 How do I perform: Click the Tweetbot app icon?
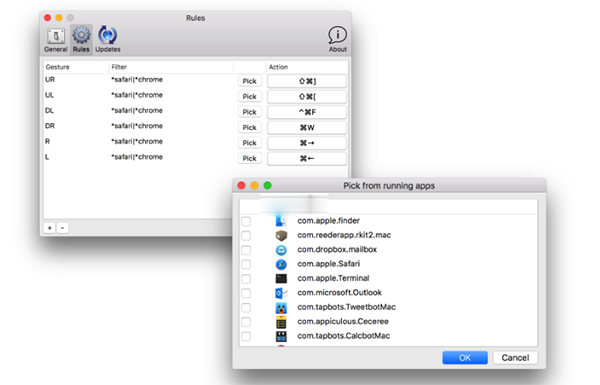[281, 308]
